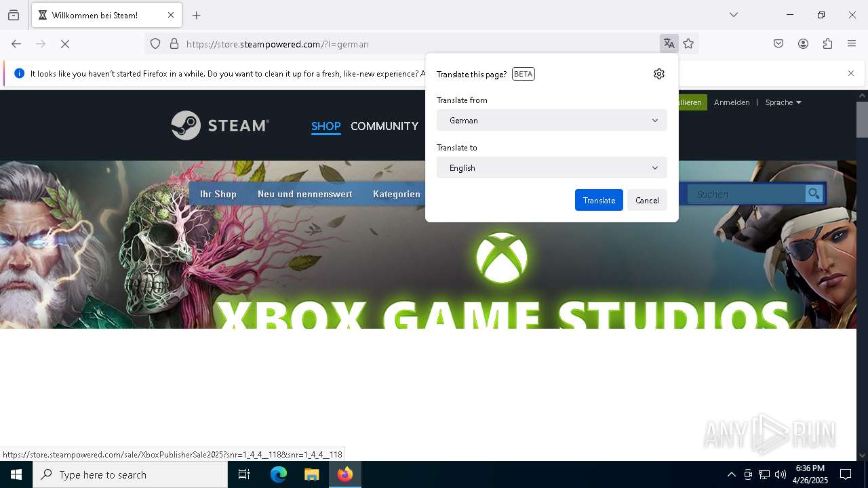Screen dimensions: 868x488
Task: Open the notification center icon
Action: point(846,474)
